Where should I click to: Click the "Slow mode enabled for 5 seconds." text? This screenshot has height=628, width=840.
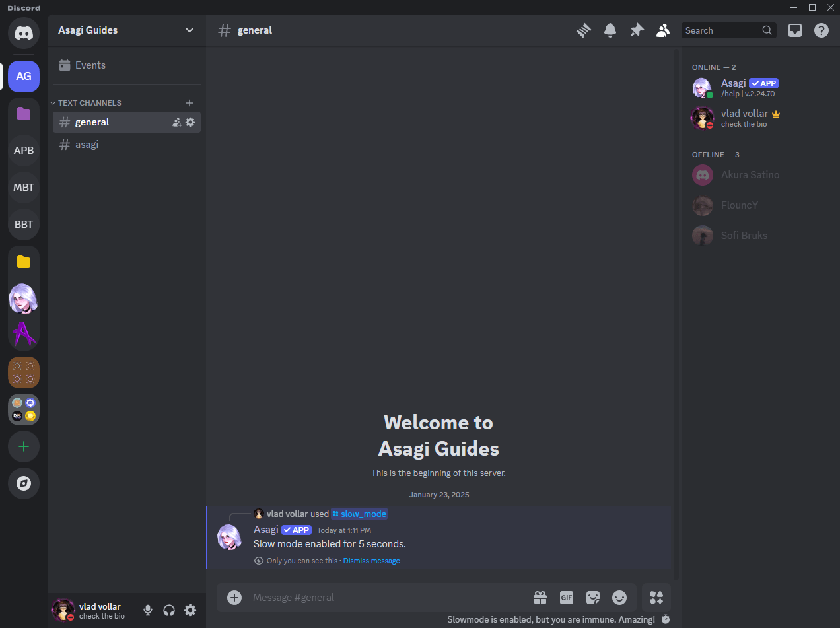pyautogui.click(x=330, y=544)
